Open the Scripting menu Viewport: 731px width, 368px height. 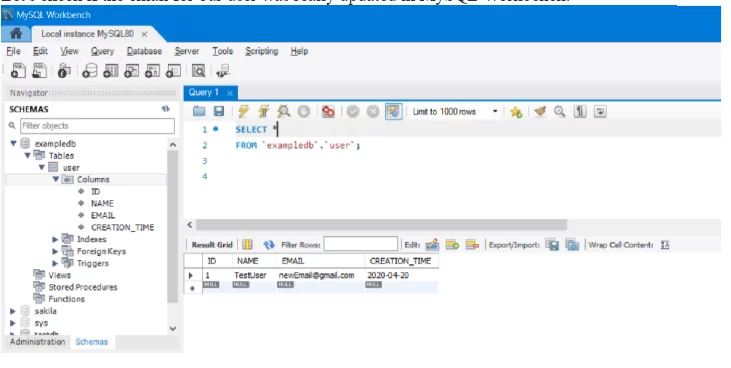point(262,51)
